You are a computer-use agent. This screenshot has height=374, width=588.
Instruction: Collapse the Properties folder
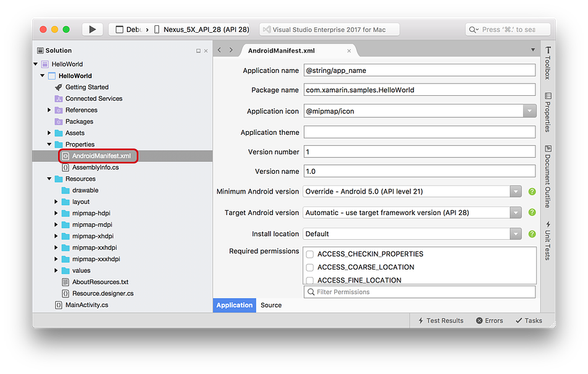point(49,144)
